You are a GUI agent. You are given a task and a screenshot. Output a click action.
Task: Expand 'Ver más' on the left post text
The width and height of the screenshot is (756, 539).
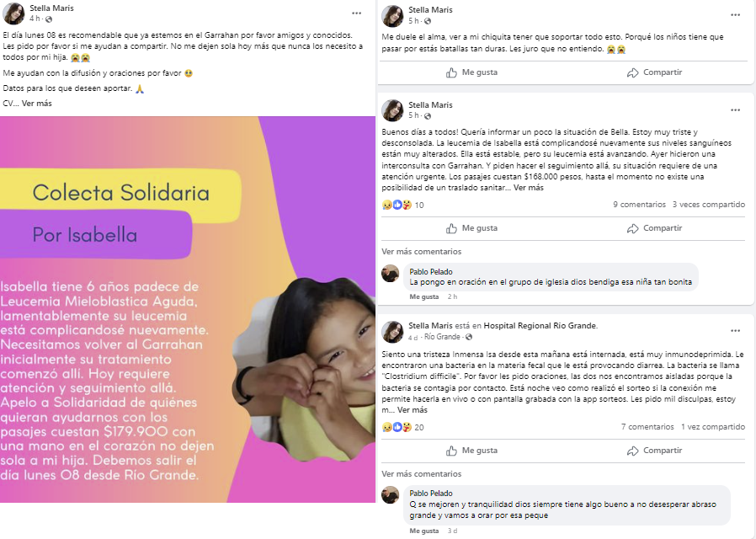pos(37,104)
